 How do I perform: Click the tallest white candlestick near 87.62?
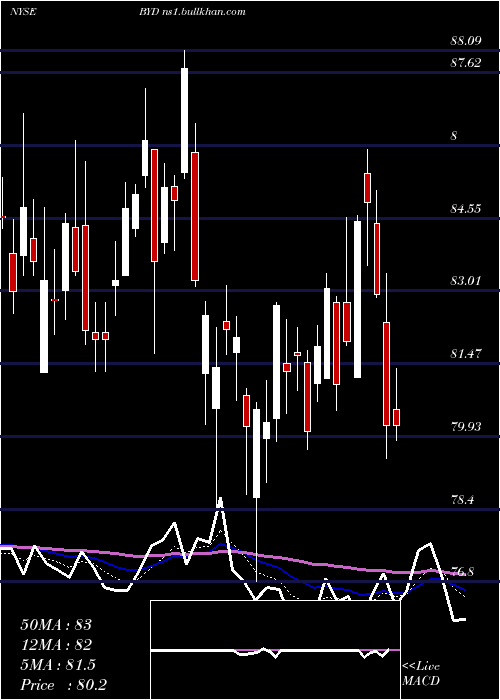click(184, 120)
